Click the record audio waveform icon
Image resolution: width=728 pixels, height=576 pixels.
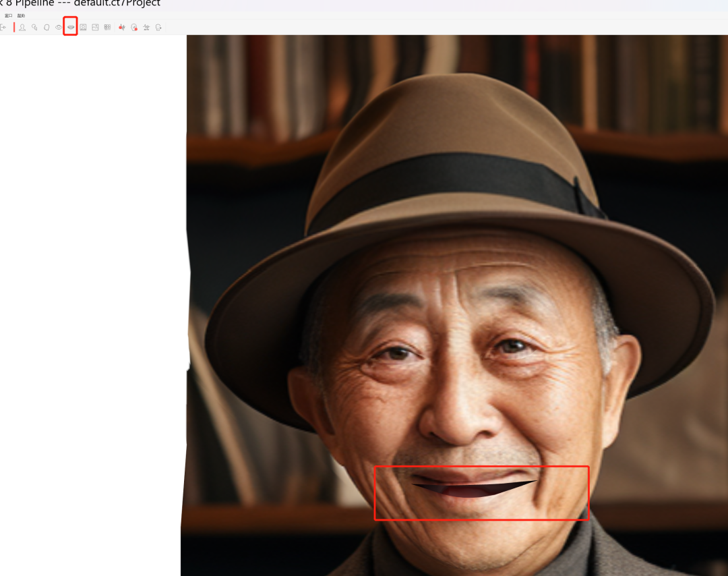(x=121, y=28)
